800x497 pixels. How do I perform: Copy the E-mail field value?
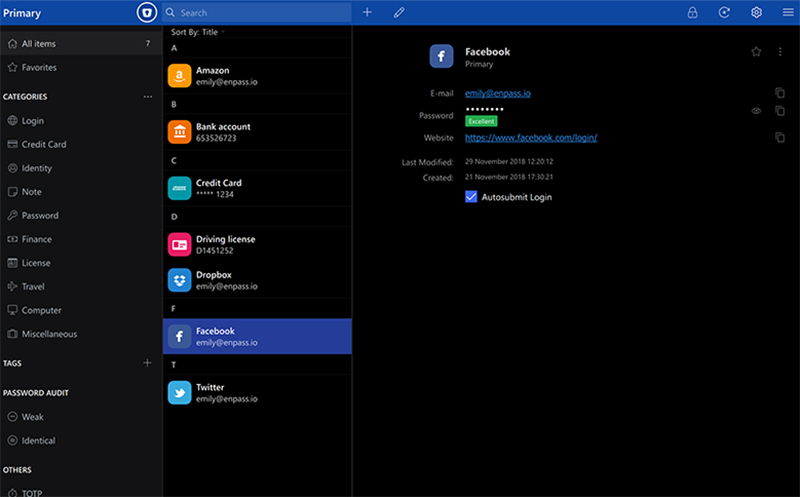pyautogui.click(x=780, y=93)
